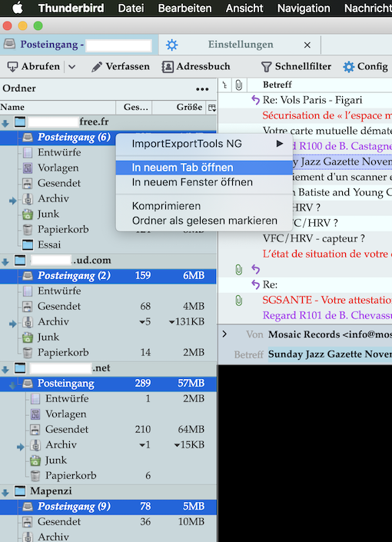Click Vorlagen icon in .net account
Viewport: 392px width, 542px height.
tap(35, 414)
